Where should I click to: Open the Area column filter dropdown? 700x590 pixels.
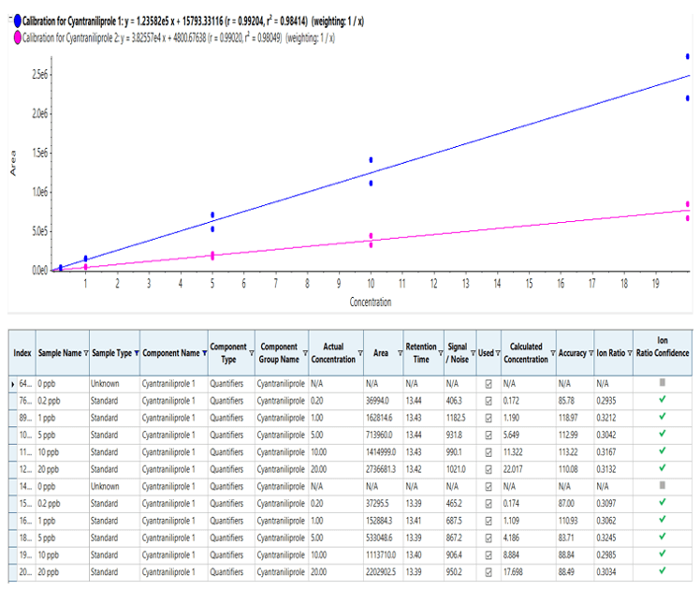point(398,353)
